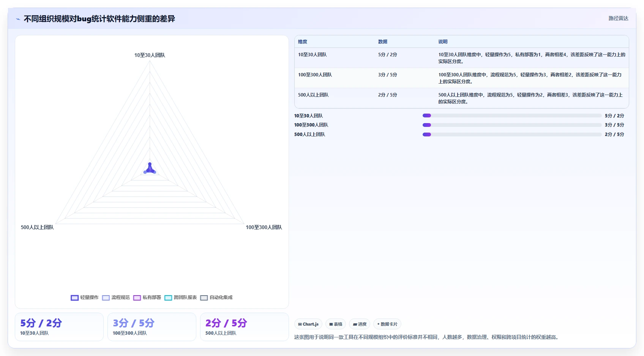Screen dimensions: 644x356
Task: Toggle the 流程规范 legend swatch
Action: [x=106, y=297]
